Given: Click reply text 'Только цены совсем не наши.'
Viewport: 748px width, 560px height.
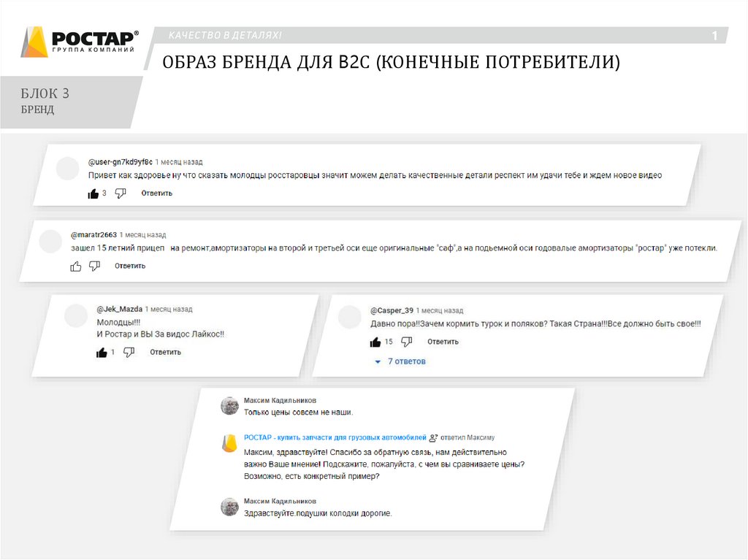Looking at the screenshot, I should [299, 413].
